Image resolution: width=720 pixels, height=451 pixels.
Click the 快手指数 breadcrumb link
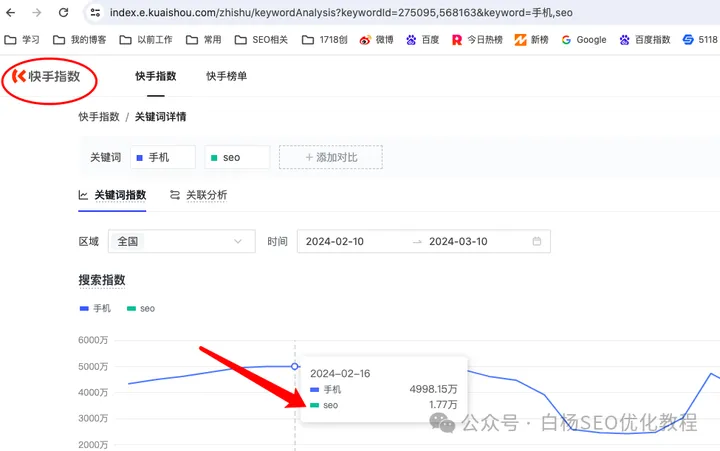point(99,117)
